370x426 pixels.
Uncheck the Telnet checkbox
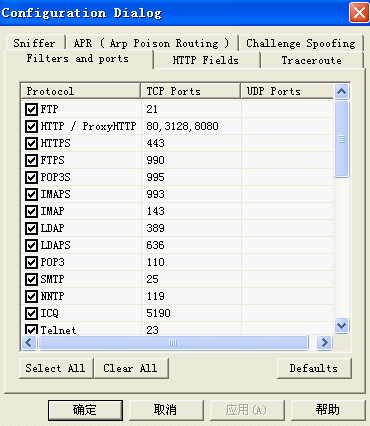coord(31,330)
